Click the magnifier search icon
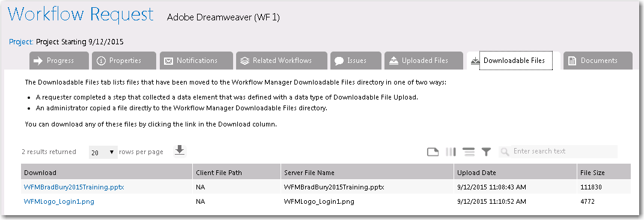Viewport: 644px width, 220px height. click(x=505, y=152)
